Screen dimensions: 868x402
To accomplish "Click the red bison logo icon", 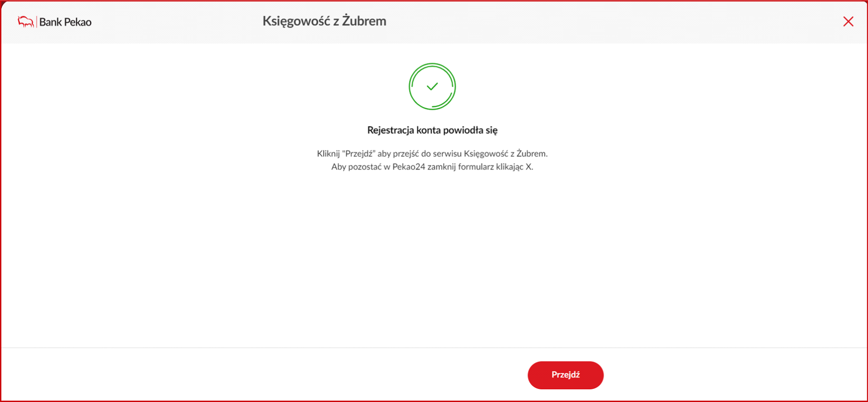I will [x=25, y=22].
